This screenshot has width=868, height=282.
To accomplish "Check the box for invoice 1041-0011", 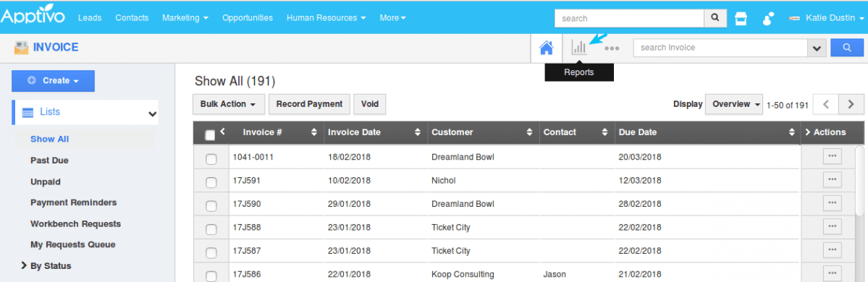I will point(211,159).
